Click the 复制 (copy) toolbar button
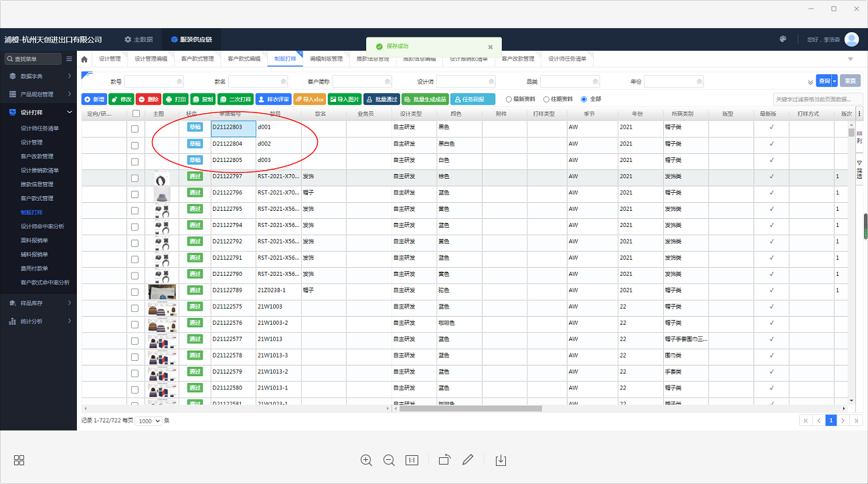The height and width of the screenshot is (484, 868). [203, 99]
